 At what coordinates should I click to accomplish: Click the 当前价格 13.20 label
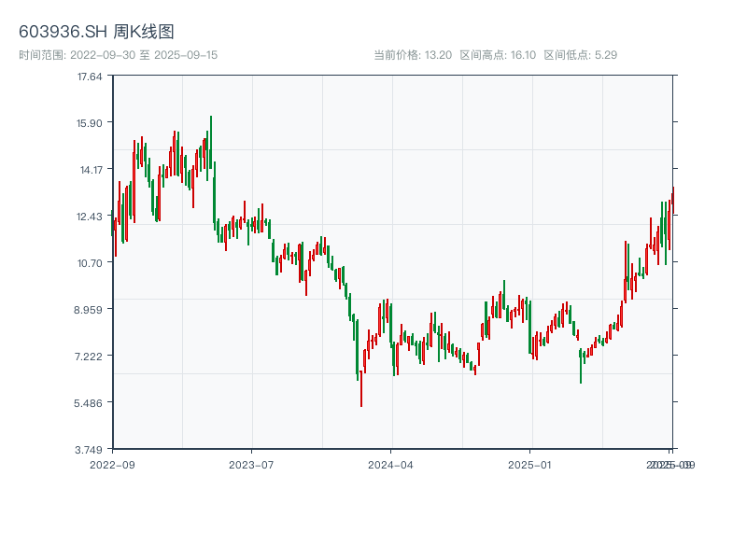413,55
